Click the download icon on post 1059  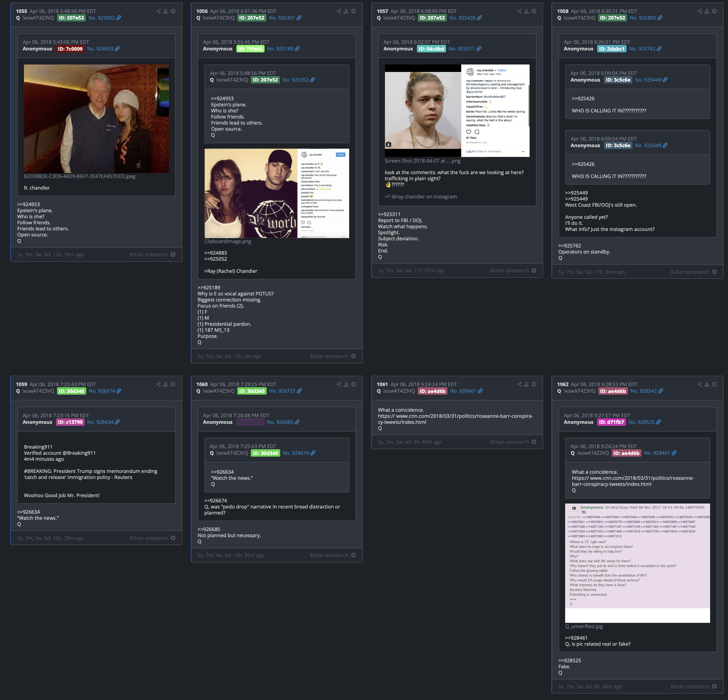pyautogui.click(x=166, y=384)
